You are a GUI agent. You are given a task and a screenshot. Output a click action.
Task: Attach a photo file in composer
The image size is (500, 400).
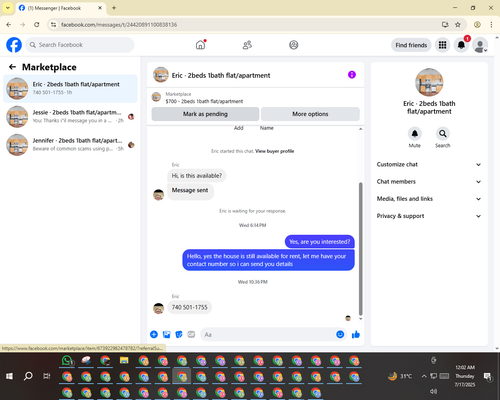[166, 334]
